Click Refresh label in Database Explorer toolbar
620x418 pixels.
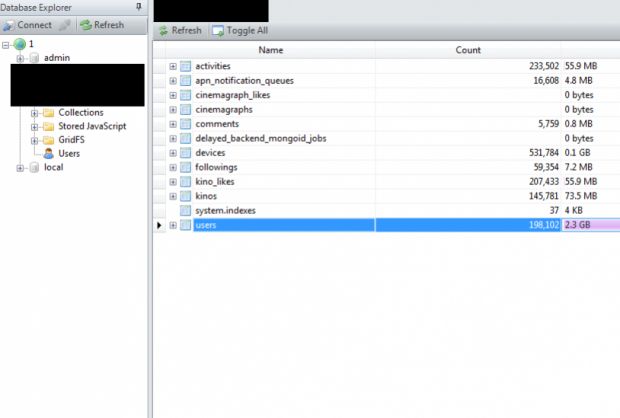point(109,25)
